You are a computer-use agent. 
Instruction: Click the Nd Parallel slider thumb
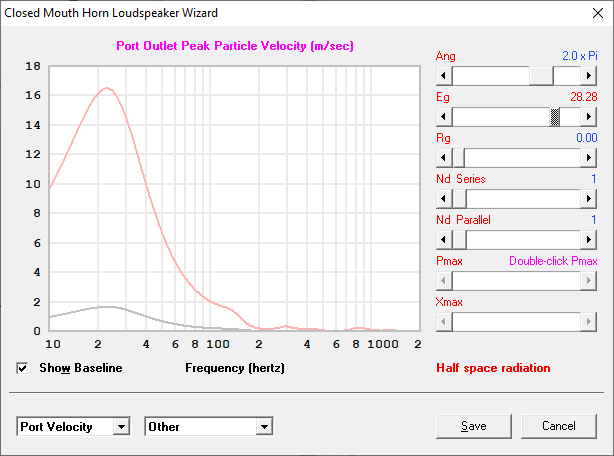459,240
